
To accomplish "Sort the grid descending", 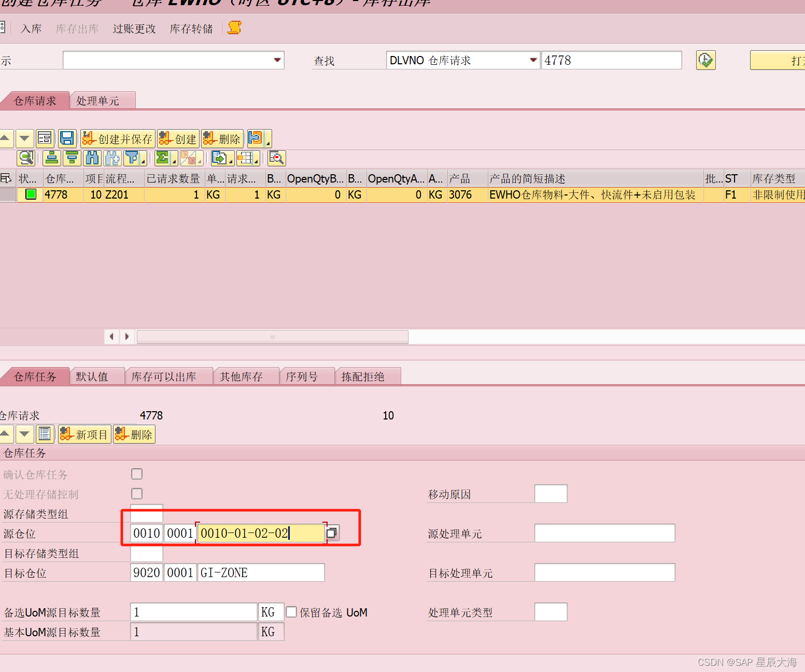I will pyautogui.click(x=72, y=158).
